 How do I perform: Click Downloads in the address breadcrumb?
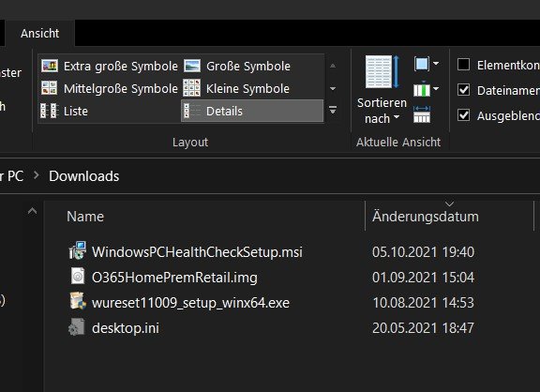point(84,176)
